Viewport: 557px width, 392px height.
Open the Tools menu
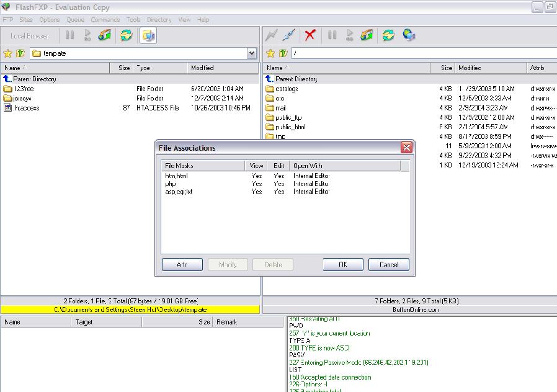(133, 20)
